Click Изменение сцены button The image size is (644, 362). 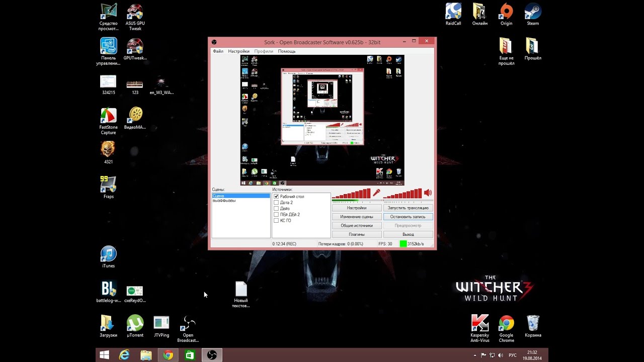pyautogui.click(x=357, y=217)
